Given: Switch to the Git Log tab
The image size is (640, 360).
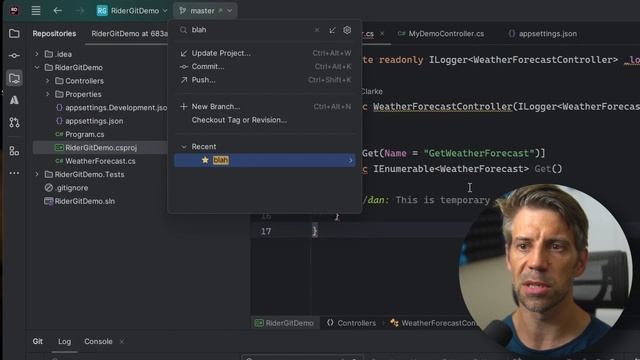Looking at the screenshot, I should (64, 342).
